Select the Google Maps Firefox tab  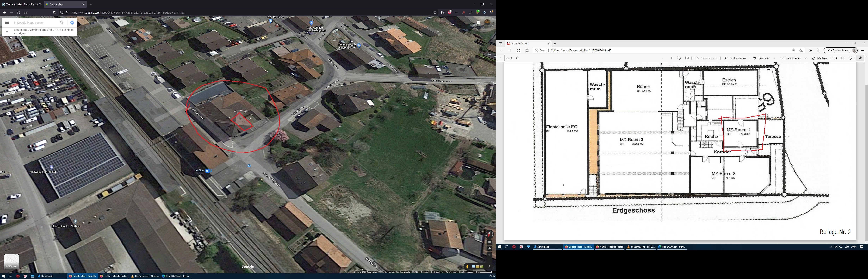tap(65, 4)
